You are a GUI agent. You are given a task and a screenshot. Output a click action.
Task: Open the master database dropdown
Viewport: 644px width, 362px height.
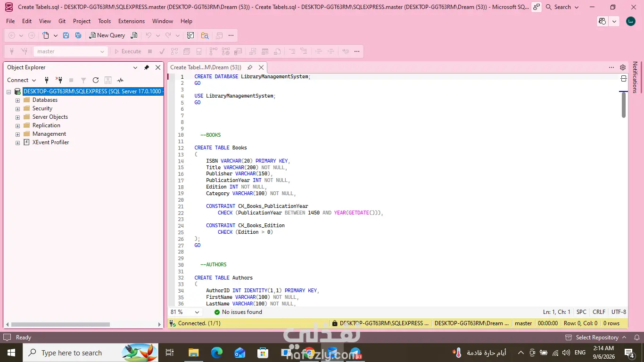[71, 51]
